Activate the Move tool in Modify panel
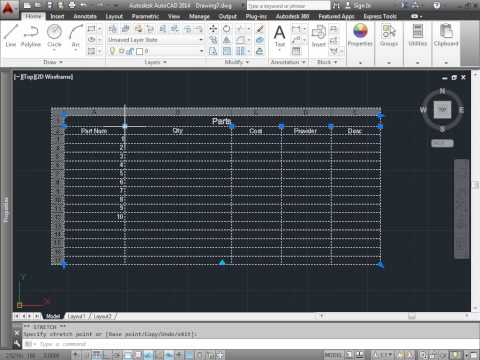 pos(213,29)
